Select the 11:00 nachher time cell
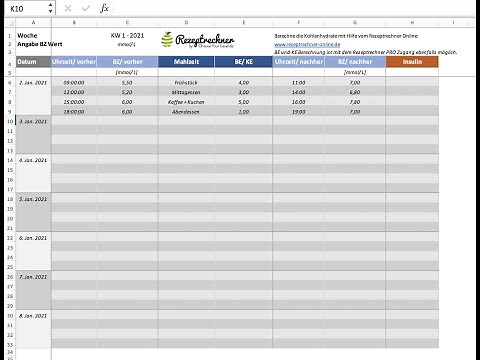Screen dimensions: 480x360 pos(299,82)
